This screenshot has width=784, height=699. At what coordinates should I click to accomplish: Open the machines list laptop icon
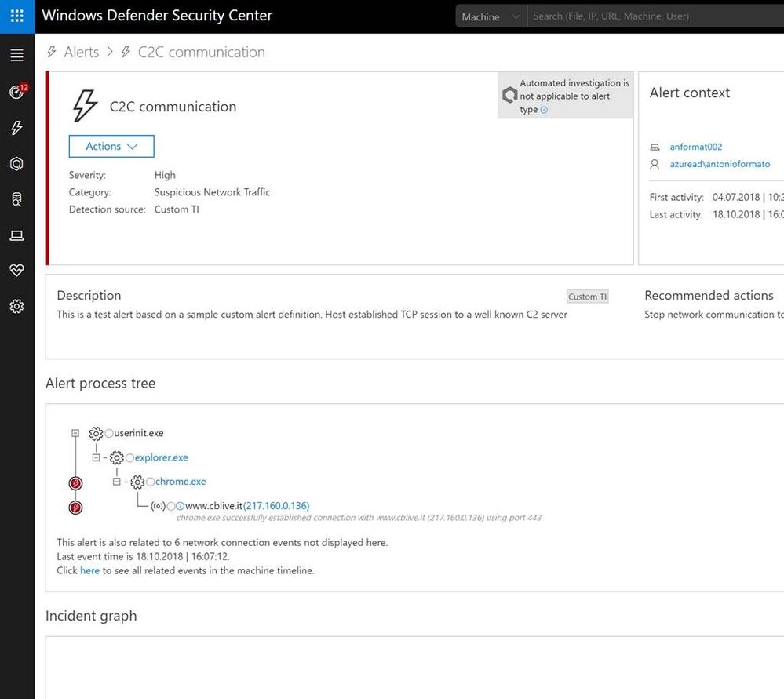16,235
